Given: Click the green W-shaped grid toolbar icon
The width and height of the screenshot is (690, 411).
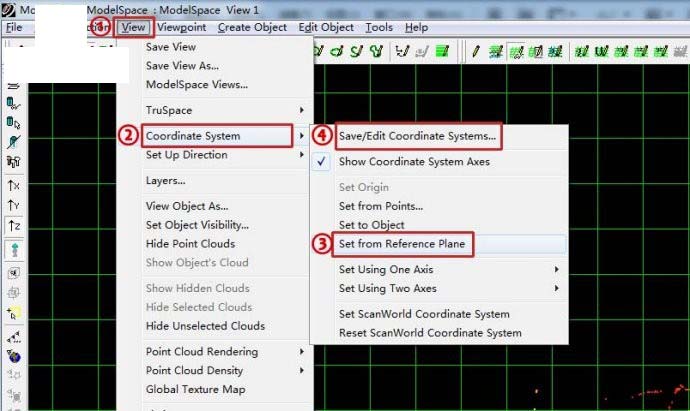Looking at the screenshot, I should 601,52.
